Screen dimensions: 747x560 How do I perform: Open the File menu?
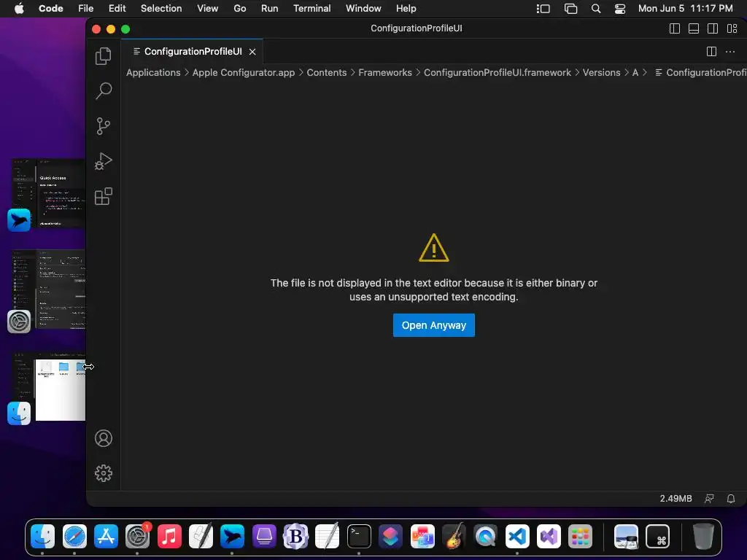[86, 9]
